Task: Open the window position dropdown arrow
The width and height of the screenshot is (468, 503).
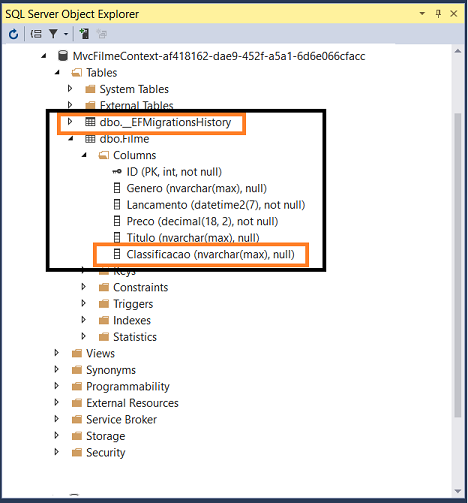Action: [x=422, y=14]
